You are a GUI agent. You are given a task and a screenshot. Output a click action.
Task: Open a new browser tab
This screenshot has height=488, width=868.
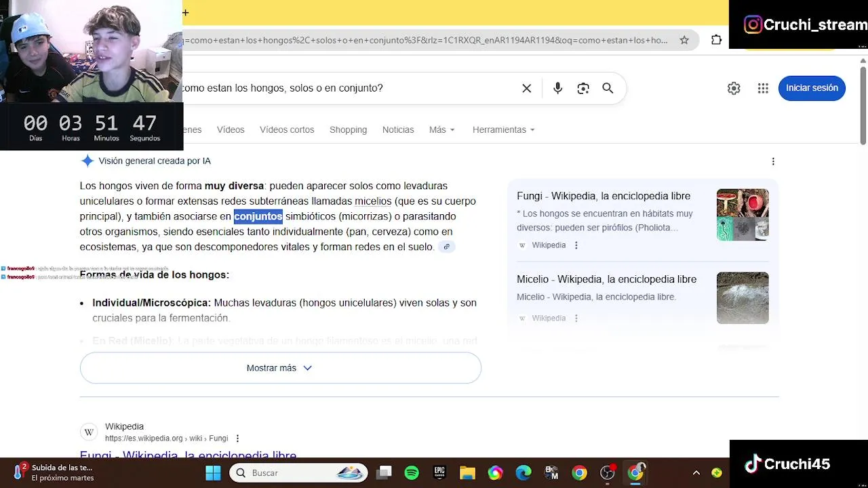[x=185, y=12]
